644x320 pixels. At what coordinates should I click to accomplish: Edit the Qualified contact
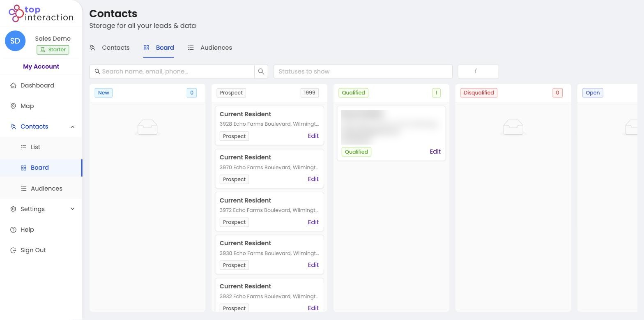pyautogui.click(x=435, y=152)
